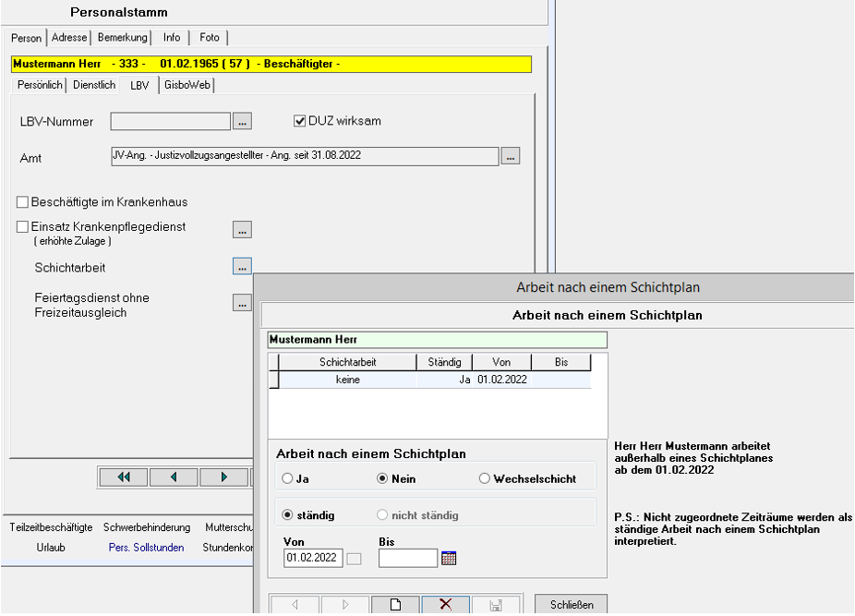Screen dimensions: 855x616
Task: Click the new record page icon button
Action: tap(395, 605)
